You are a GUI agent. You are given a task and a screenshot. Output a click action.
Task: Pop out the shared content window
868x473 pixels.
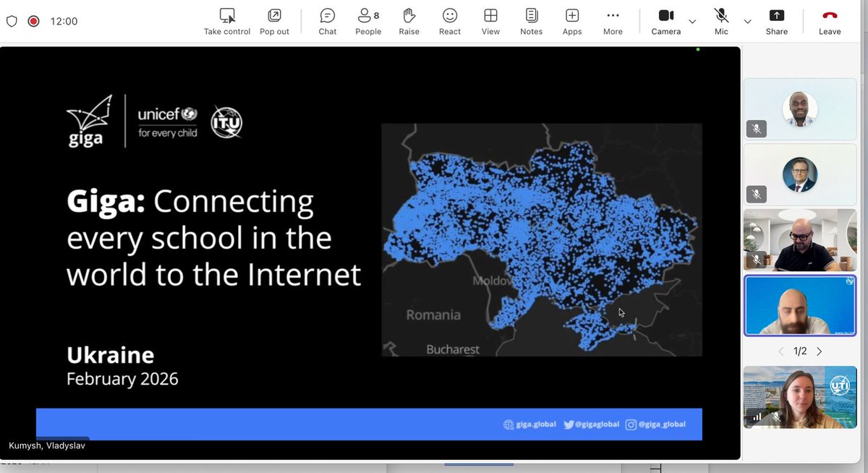274,22
